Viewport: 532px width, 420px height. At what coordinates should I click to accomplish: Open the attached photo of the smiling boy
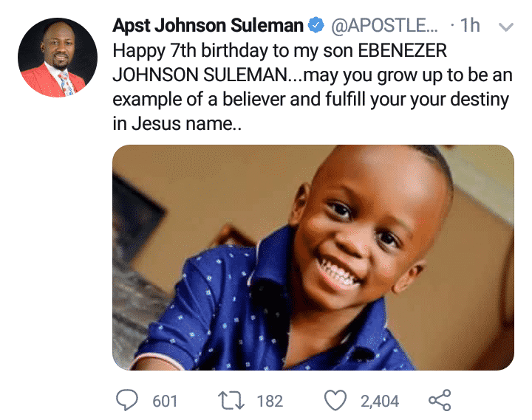click(313, 257)
